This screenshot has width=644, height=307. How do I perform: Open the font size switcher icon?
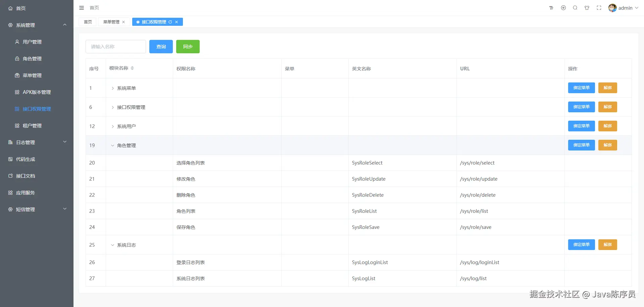click(x=551, y=8)
